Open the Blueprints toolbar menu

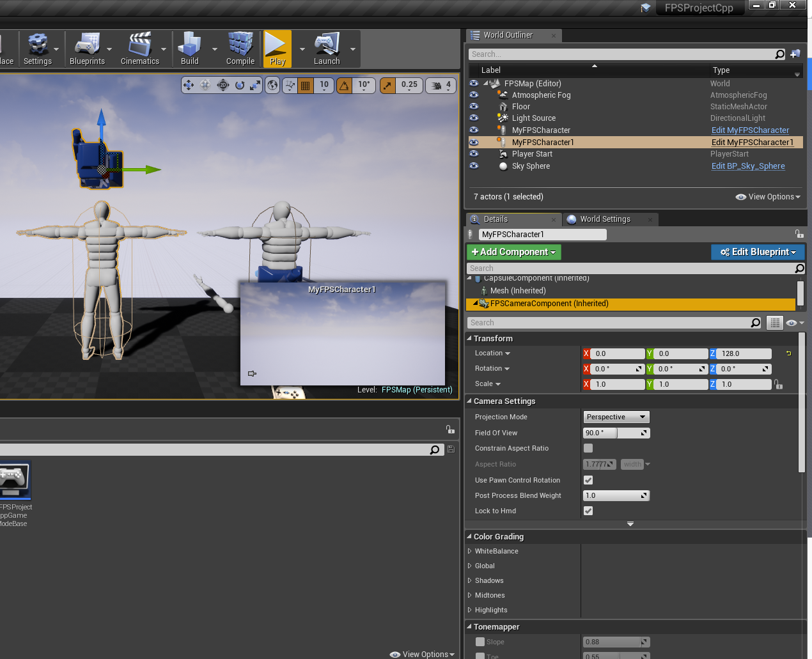[87, 49]
